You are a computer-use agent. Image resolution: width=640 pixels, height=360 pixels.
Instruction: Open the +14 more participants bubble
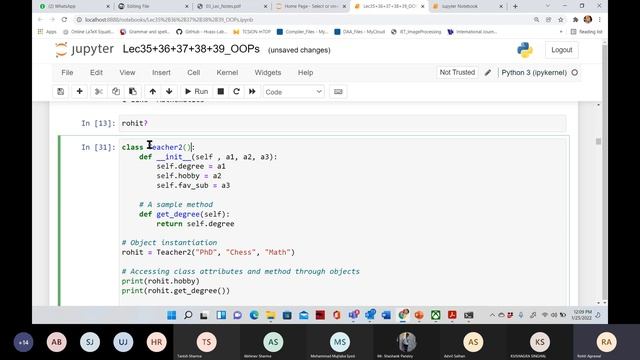[x=24, y=342]
